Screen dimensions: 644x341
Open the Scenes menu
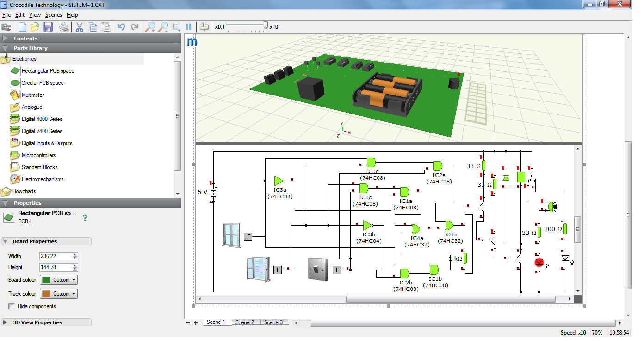(x=54, y=15)
